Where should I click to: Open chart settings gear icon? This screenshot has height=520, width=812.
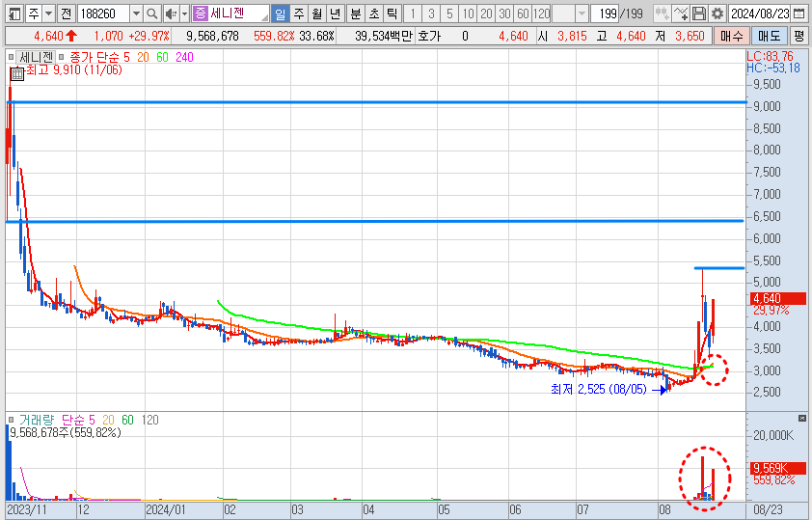pyautogui.click(x=717, y=14)
